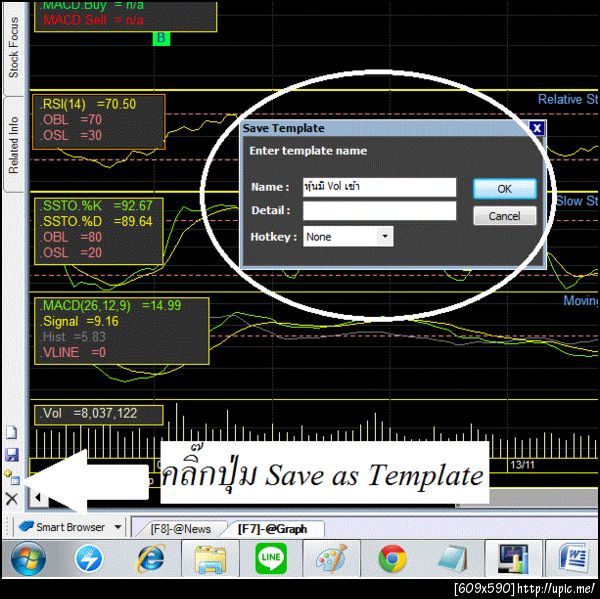Click the Relative Strength chart title
This screenshot has width=600, height=599.
(x=568, y=100)
